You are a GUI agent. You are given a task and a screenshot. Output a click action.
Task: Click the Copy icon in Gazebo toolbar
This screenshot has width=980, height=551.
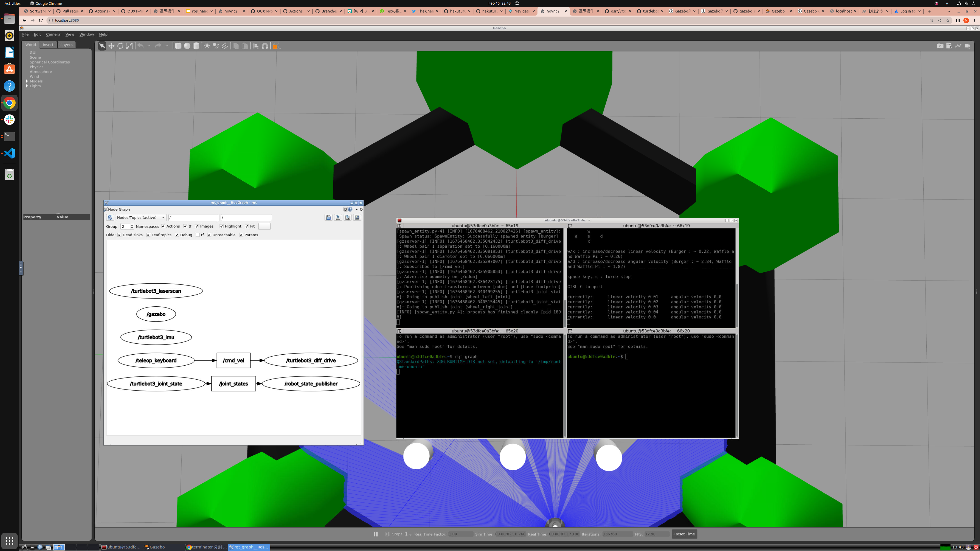[x=236, y=46]
